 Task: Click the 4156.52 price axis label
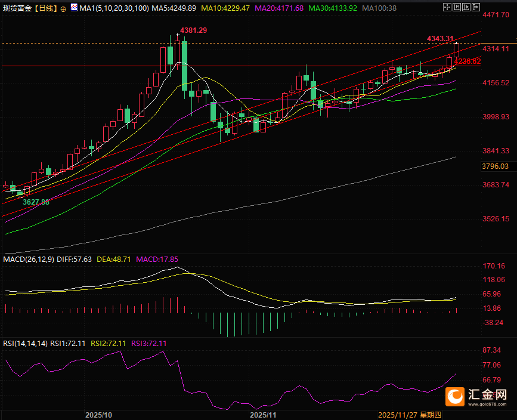496,83
